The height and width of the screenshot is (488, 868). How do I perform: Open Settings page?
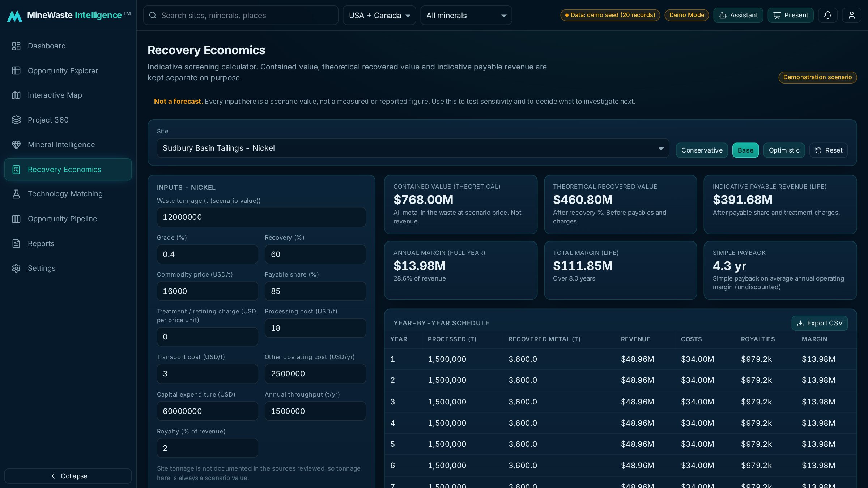[68, 268]
